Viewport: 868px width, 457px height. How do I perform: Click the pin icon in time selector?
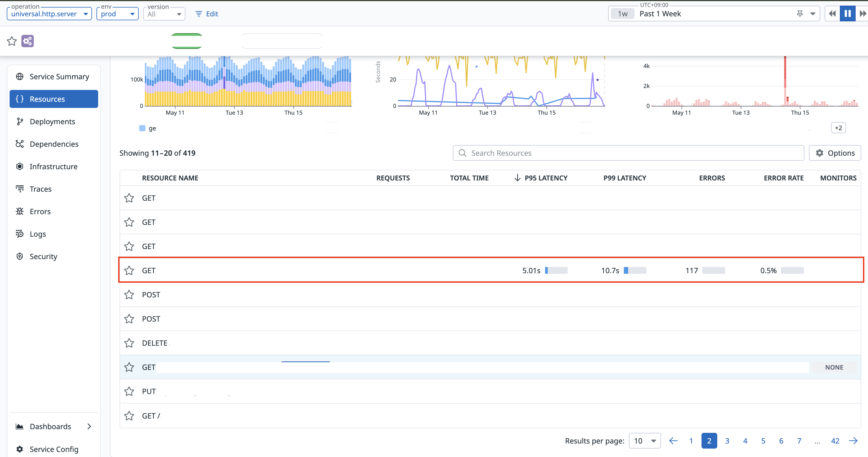(x=800, y=14)
